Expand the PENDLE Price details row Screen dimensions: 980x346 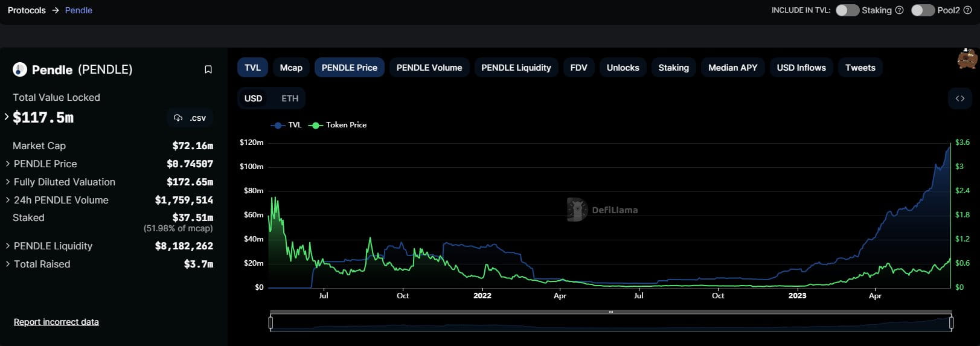point(7,164)
